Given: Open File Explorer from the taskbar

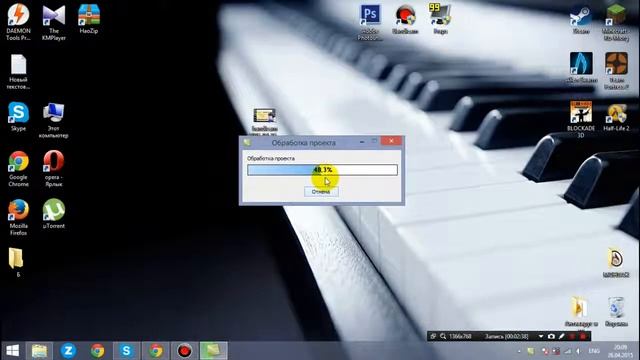Looking at the screenshot, I should tap(39, 351).
